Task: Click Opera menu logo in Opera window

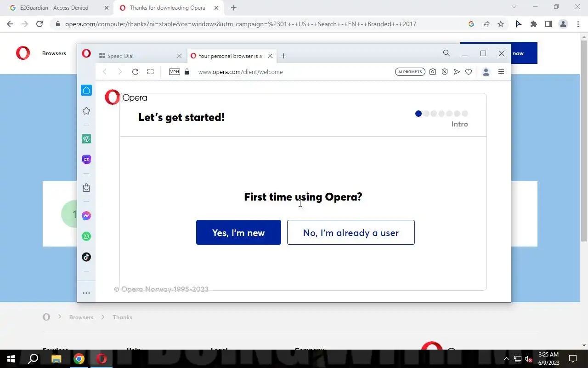Action: 86,53
